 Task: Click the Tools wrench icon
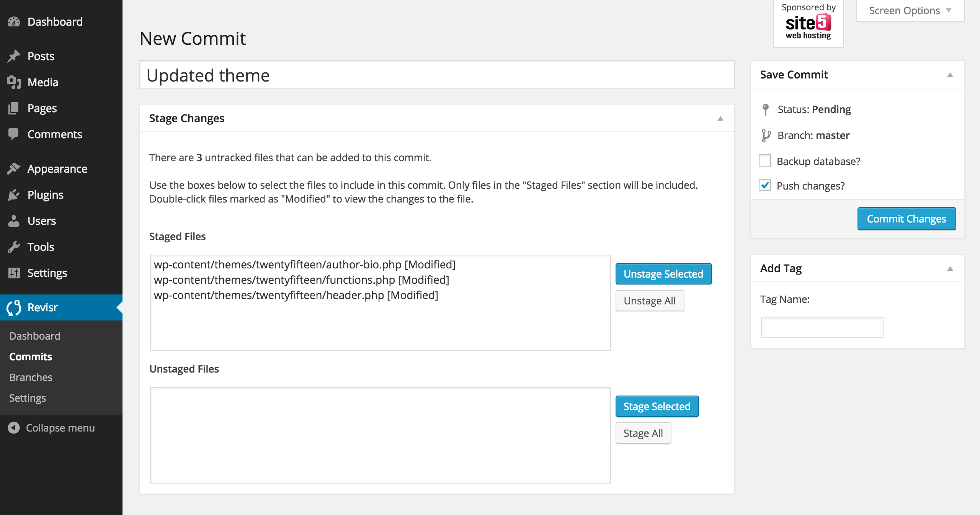point(14,247)
